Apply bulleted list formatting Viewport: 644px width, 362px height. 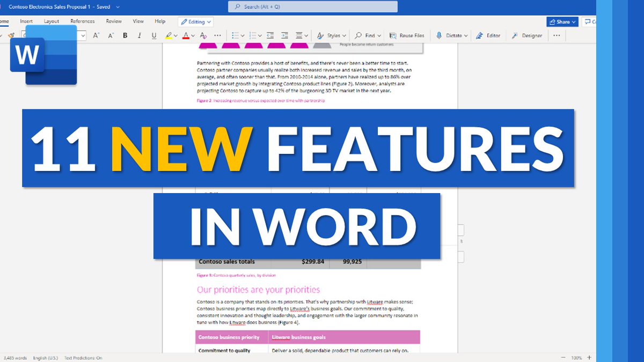(235, 35)
